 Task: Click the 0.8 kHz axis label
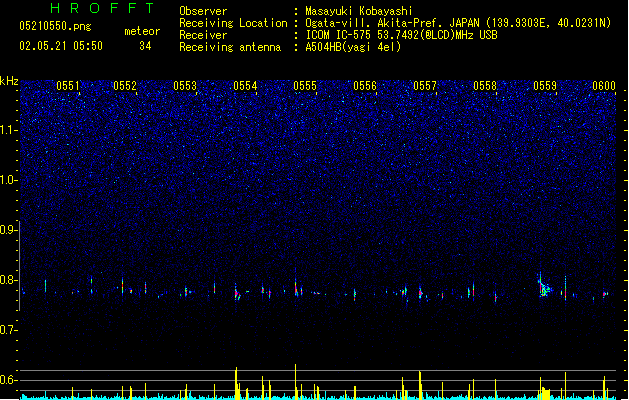point(8,280)
